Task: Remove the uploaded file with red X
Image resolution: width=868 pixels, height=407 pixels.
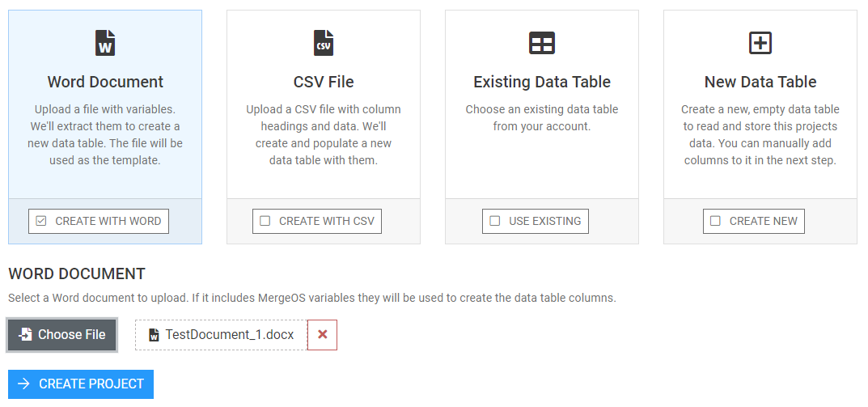Action: click(x=322, y=335)
